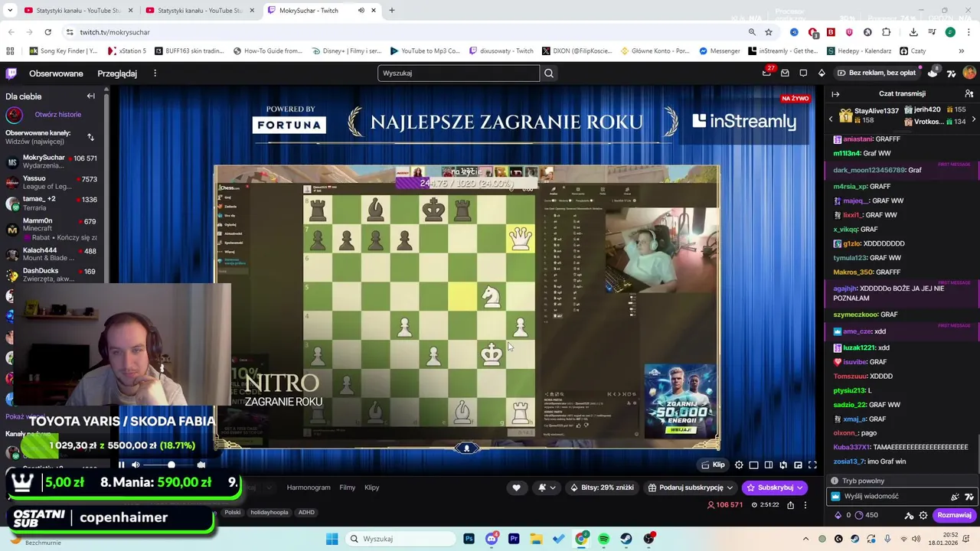
Task: Click the search magnifier button
Action: (548, 73)
